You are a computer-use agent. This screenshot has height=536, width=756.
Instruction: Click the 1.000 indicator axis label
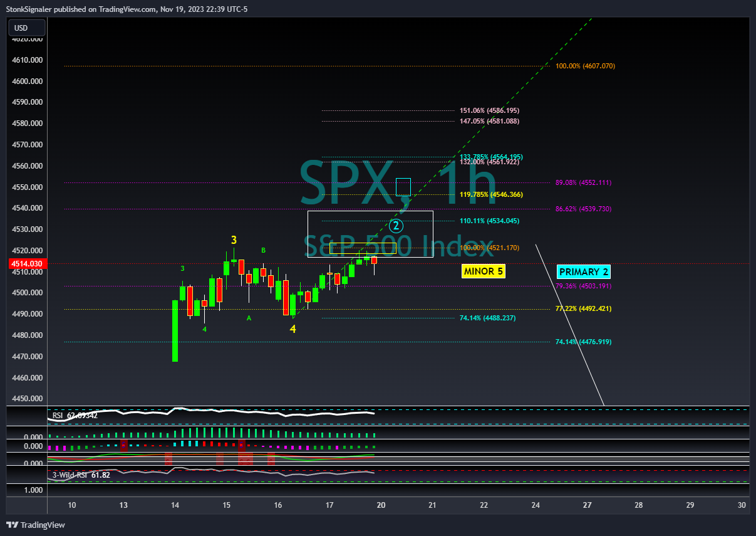pyautogui.click(x=34, y=490)
